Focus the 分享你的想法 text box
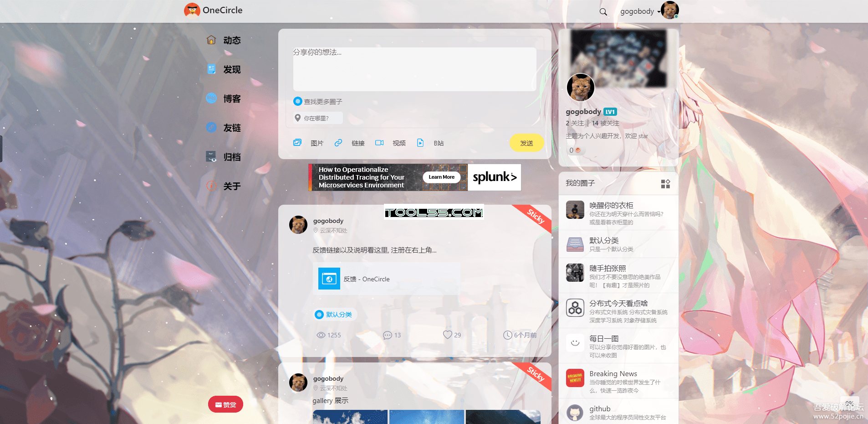This screenshot has width=868, height=424. click(414, 69)
